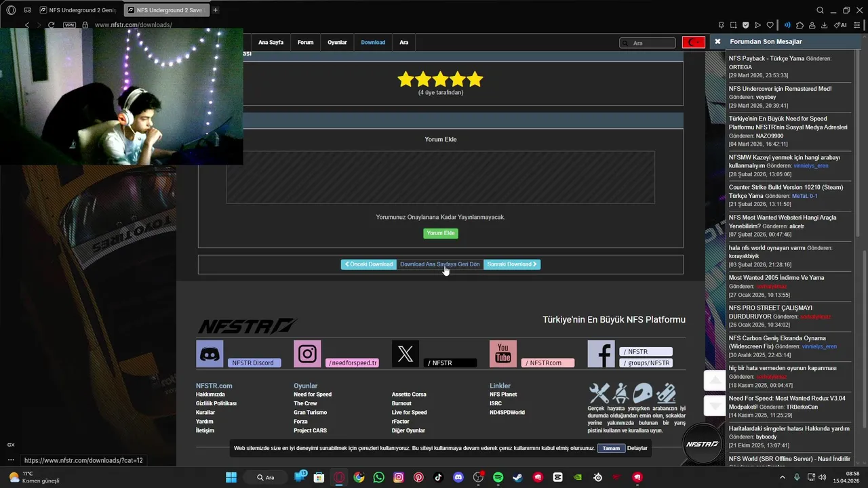
Task: Open the / groups/NFSTR Facebook link
Action: (646, 363)
